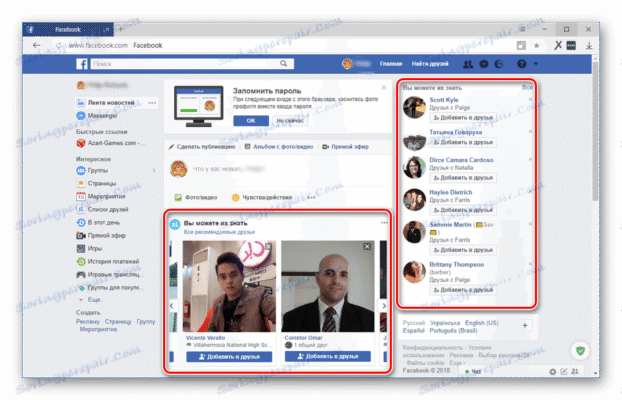This screenshot has height=400, width=622.
Task: Click Фото/видео in the post composer
Action: pyautogui.click(x=196, y=197)
